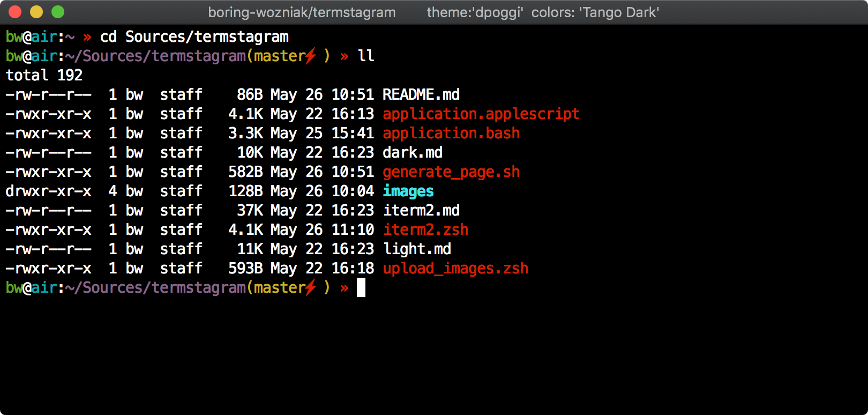This screenshot has width=868, height=415.
Task: Click the iterm2.md file name
Action: tap(421, 211)
